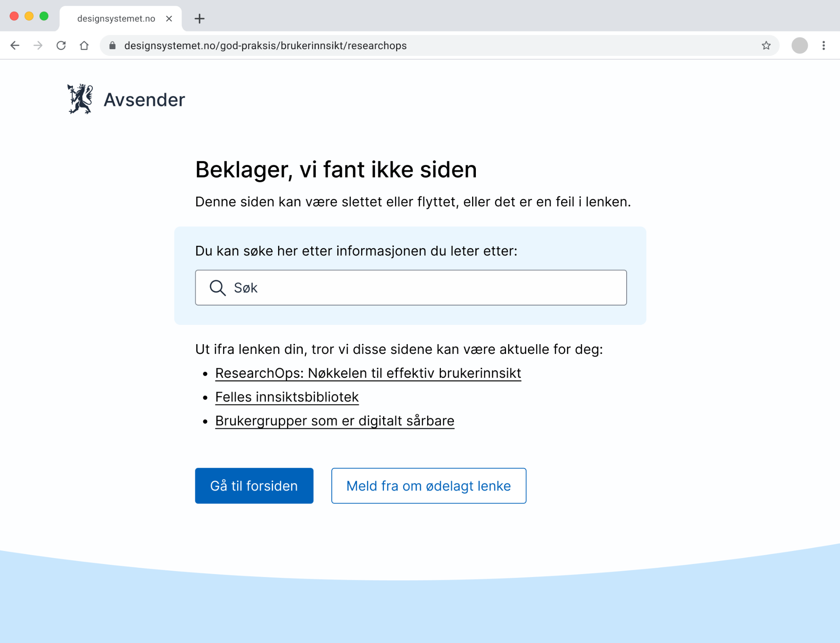Click Meld fra om ødelagt lenke button
The width and height of the screenshot is (840, 643).
[x=429, y=486]
